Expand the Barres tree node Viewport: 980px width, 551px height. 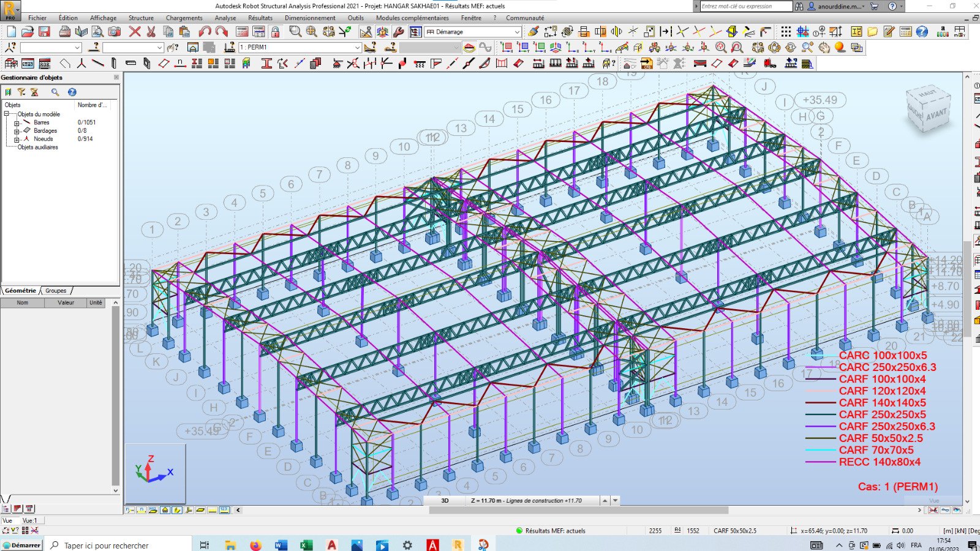17,123
